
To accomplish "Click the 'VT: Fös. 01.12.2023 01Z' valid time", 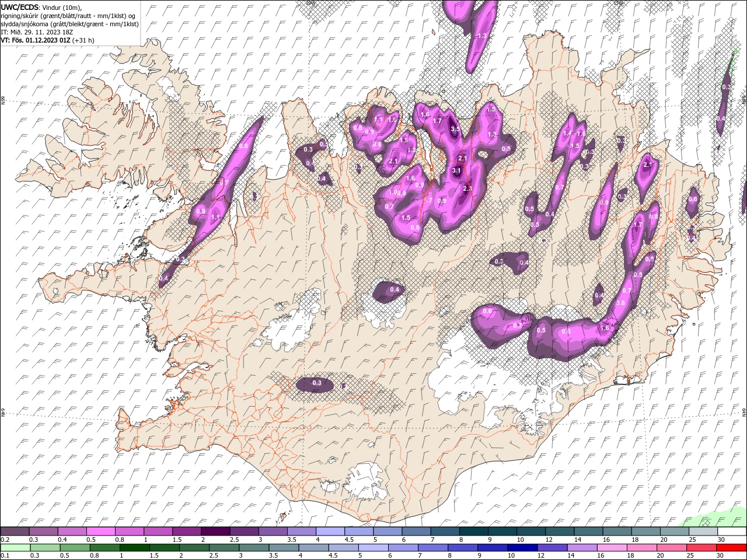I will pos(36,40).
